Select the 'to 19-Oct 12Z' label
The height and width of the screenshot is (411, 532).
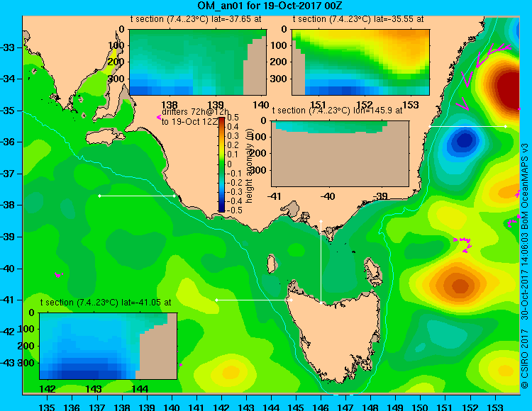(189, 122)
